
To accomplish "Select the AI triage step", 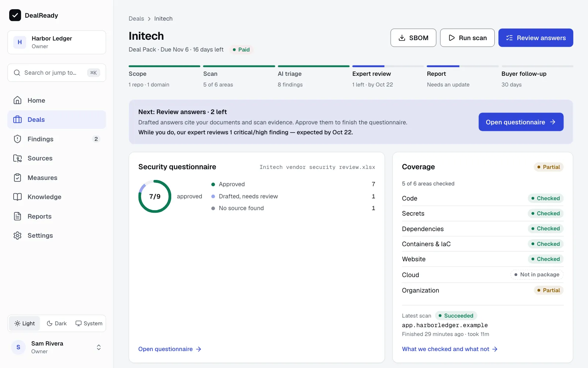I will tap(313, 77).
